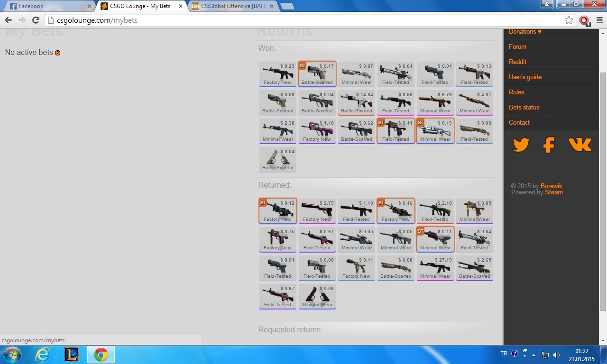Switch to CS:Global Offensive tab
607x364 pixels.
[x=232, y=6]
